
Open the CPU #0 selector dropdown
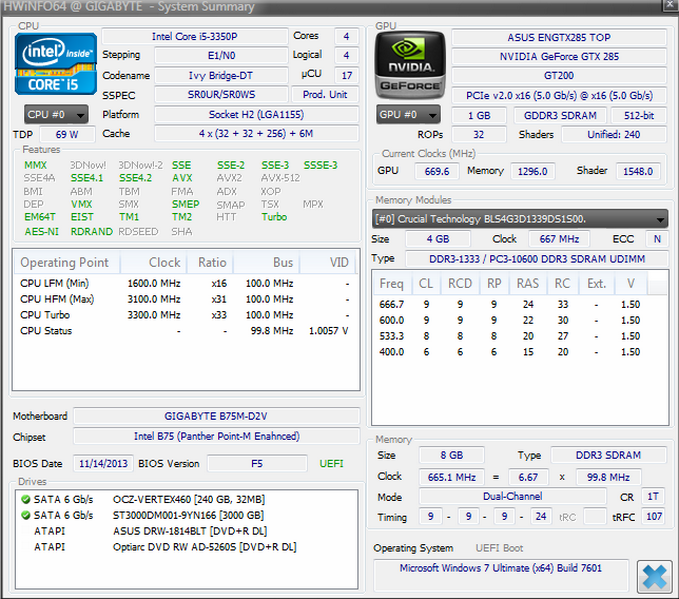coord(56,115)
